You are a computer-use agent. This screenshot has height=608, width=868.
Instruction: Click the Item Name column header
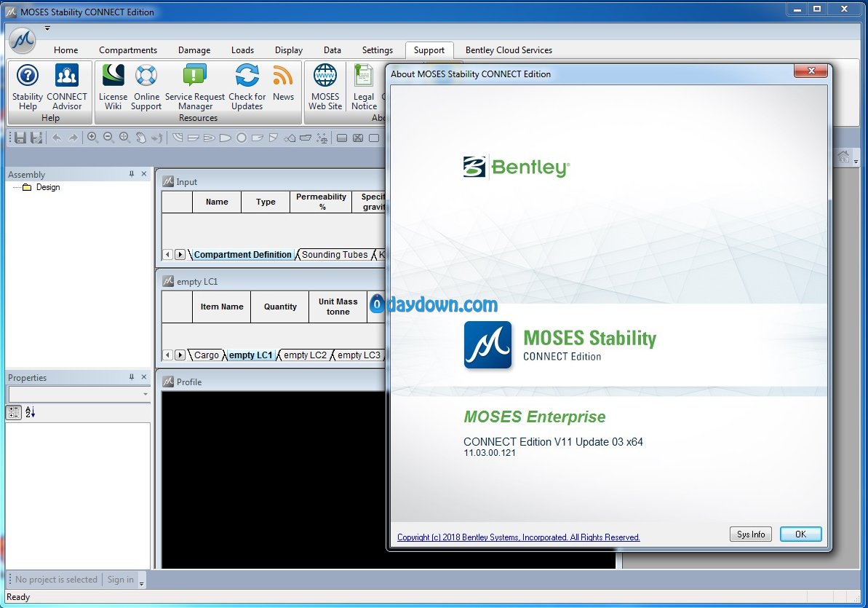click(221, 307)
